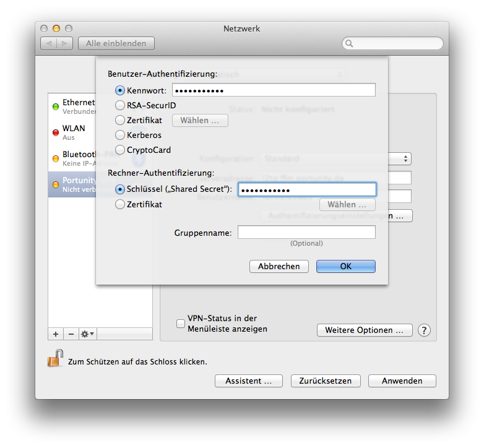Screen dimensions: 484x448
Task: Click the forward navigation arrow
Action: pos(66,43)
